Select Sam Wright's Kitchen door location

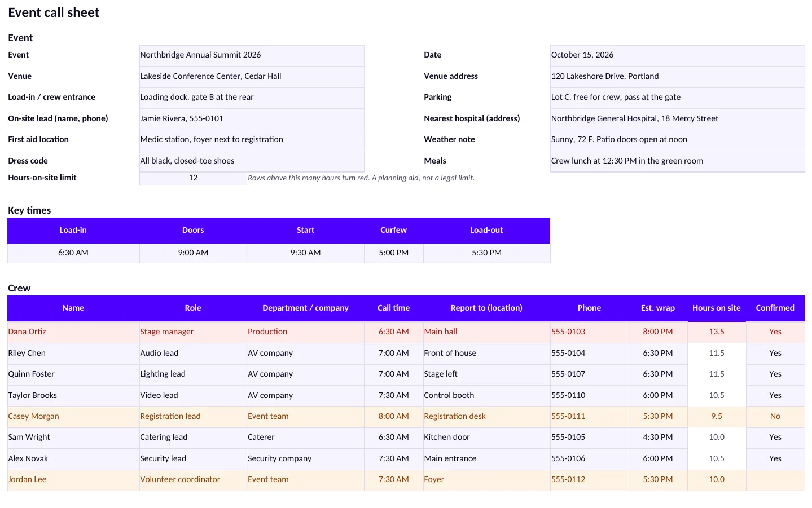tap(486, 438)
